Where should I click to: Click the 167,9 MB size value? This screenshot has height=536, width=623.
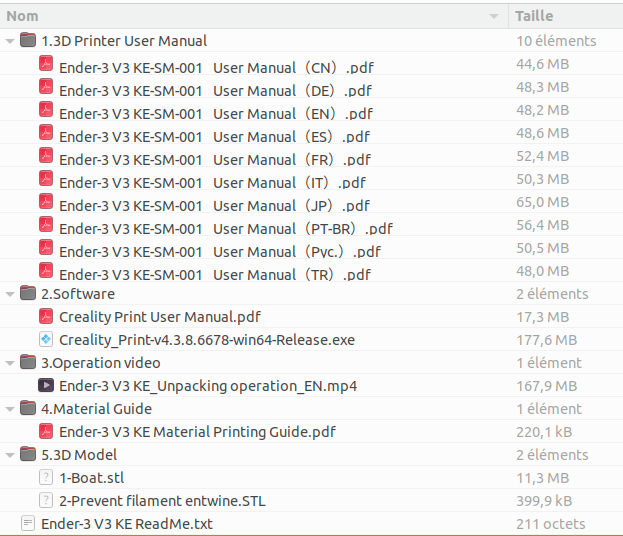point(547,386)
